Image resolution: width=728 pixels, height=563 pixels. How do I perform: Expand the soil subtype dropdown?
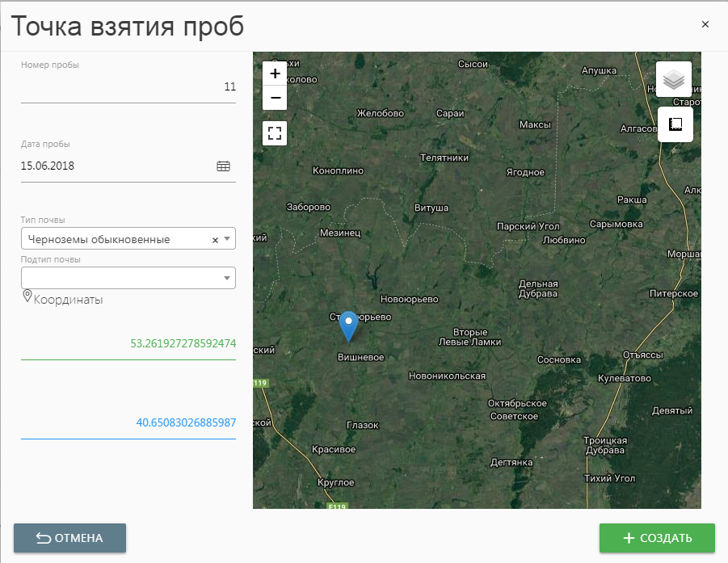click(x=226, y=279)
